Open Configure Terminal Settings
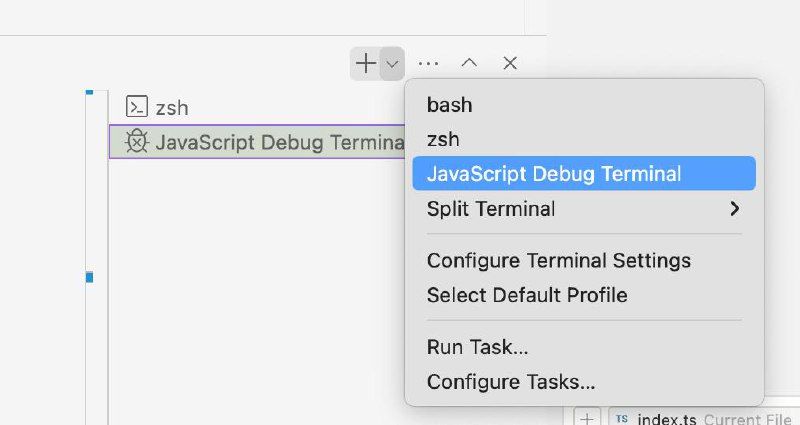Image resolution: width=800 pixels, height=425 pixels. tap(559, 261)
